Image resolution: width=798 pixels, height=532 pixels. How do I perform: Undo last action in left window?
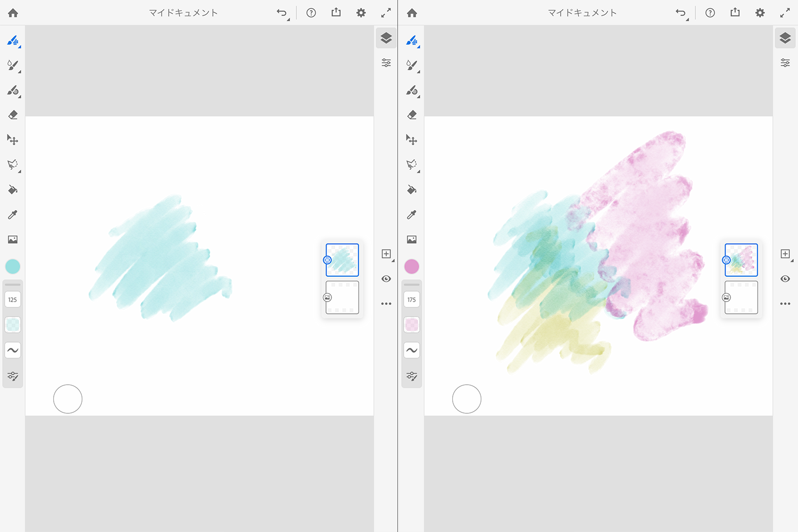(282, 13)
